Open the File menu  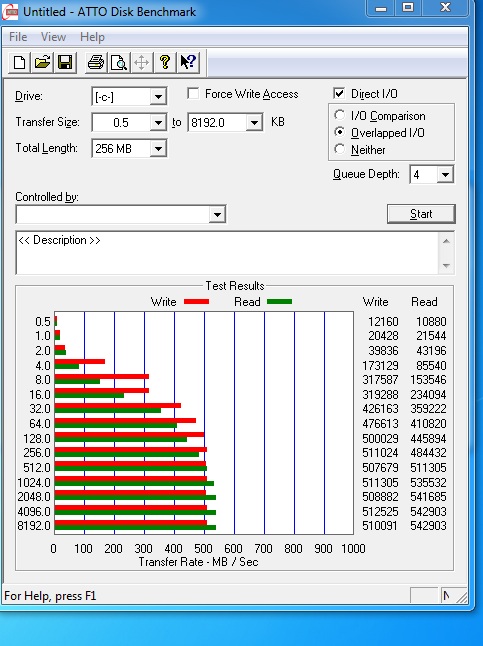18,37
